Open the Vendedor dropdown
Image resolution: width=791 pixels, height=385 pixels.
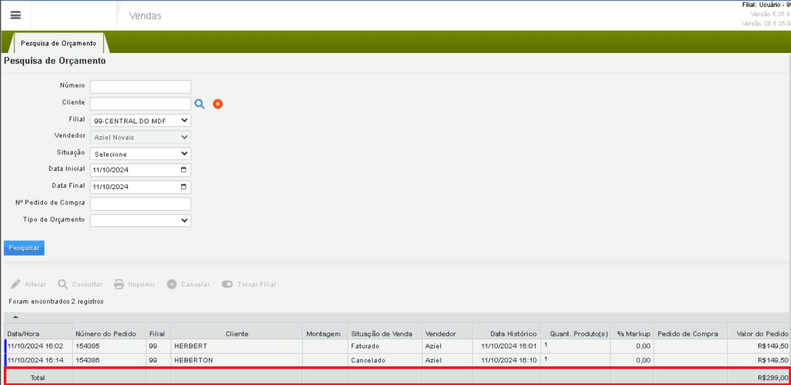(140, 137)
